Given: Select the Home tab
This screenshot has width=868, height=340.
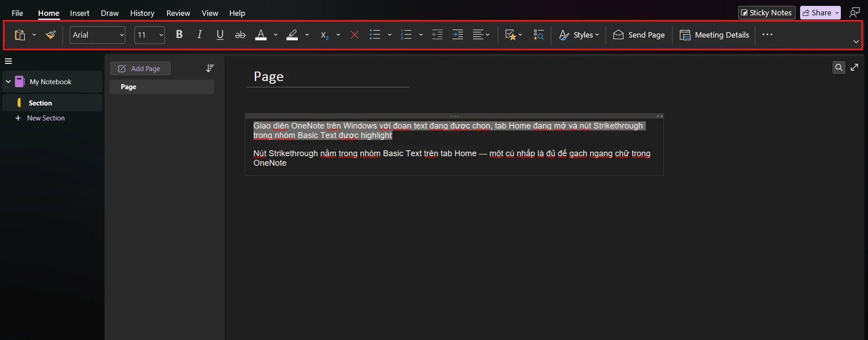Looking at the screenshot, I should 48,13.
